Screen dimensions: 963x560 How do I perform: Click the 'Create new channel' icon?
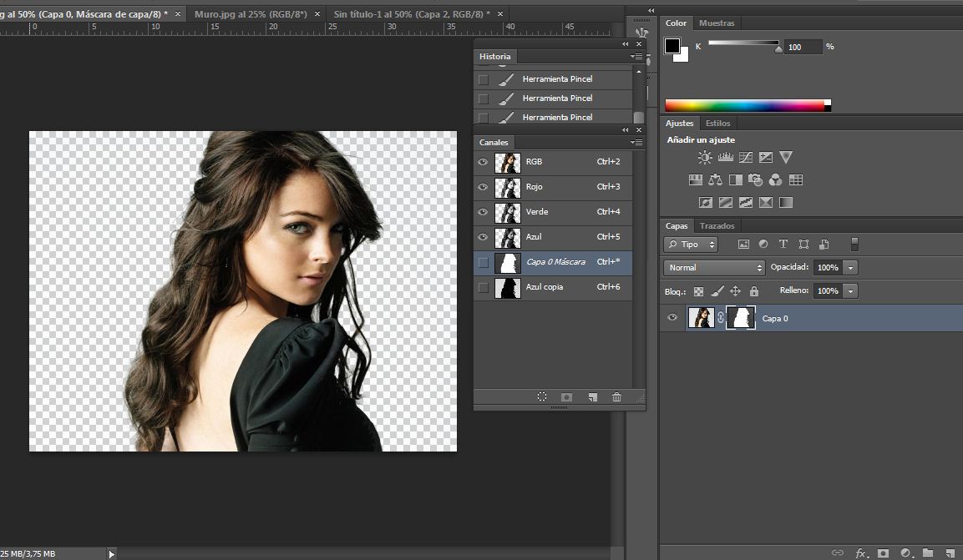[x=592, y=397]
